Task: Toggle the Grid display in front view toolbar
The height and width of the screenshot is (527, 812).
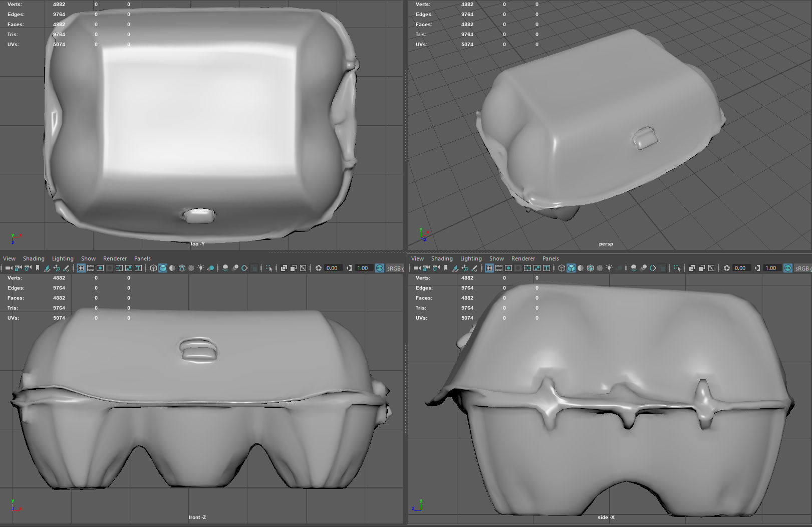Action: pos(81,268)
